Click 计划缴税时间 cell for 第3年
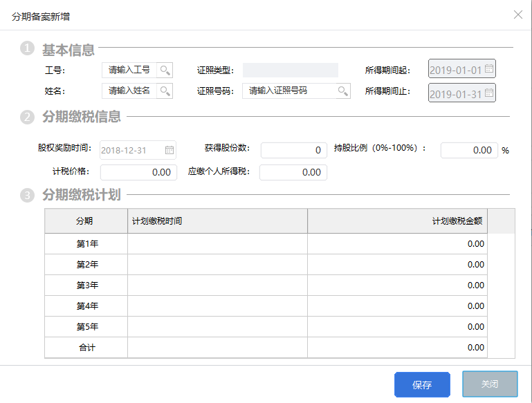This screenshot has height=403, width=532. click(217, 285)
